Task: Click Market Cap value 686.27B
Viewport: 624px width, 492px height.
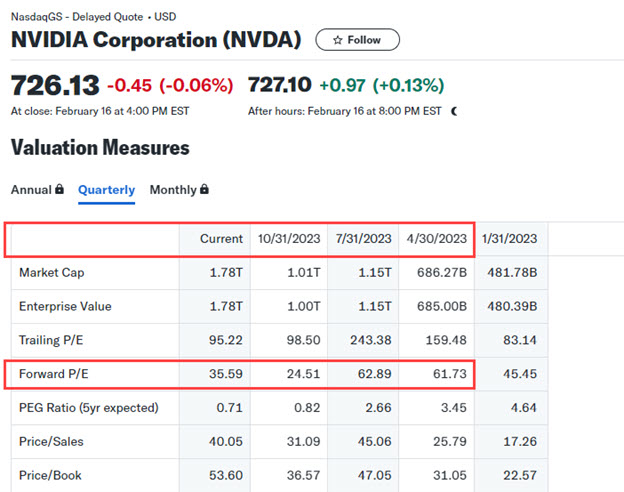Action: pos(442,273)
